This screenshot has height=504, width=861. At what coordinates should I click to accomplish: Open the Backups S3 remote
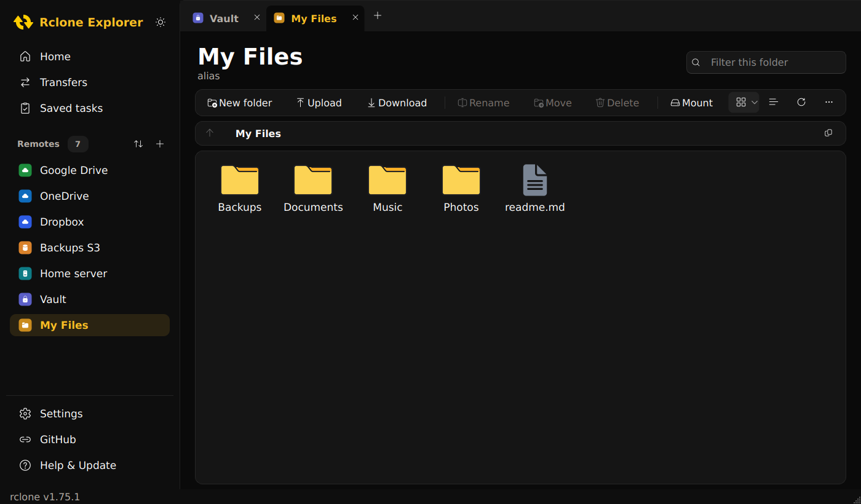90,248
